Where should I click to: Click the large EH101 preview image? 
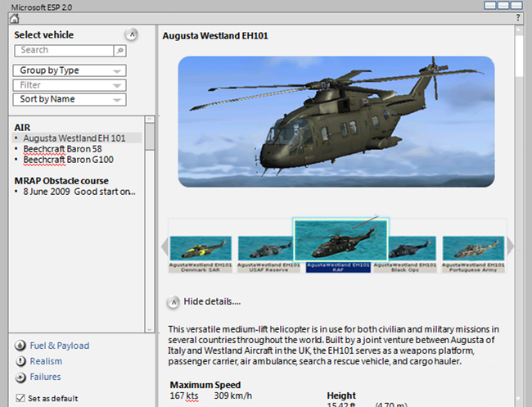tap(336, 121)
